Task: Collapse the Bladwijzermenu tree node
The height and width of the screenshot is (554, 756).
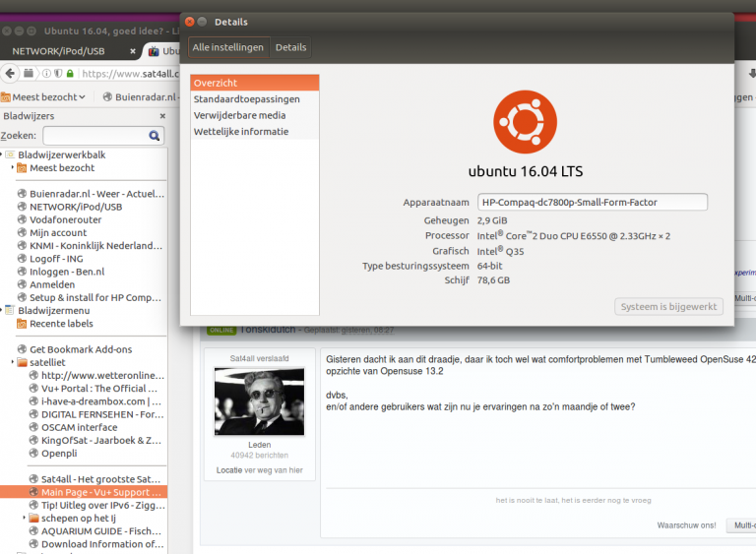Action: click(3, 310)
